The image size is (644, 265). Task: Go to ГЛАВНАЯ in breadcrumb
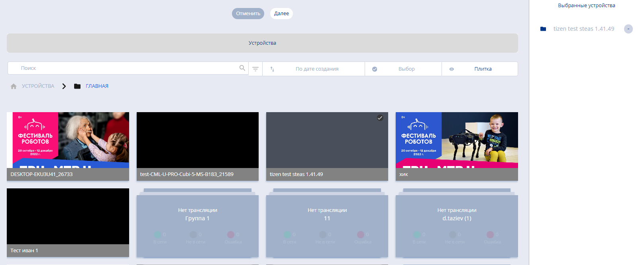coord(97,86)
